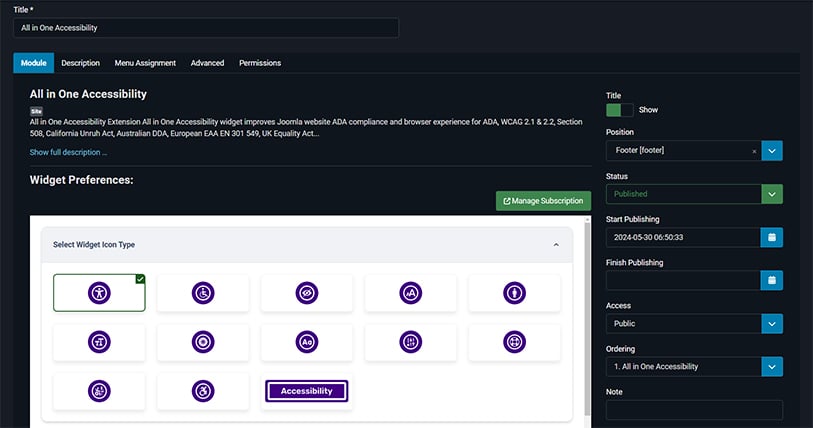813x428 pixels.
Task: Open the Ordering dropdown
Action: (772, 367)
